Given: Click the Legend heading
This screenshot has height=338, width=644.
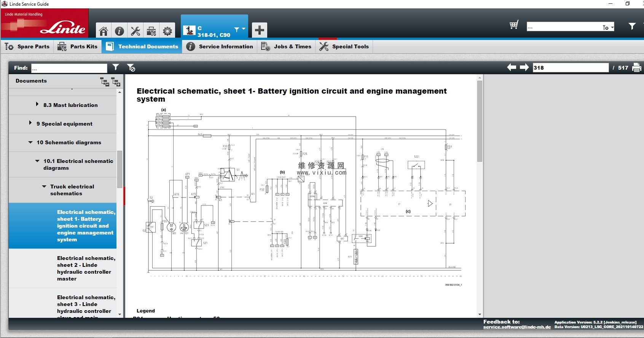Looking at the screenshot, I should coord(146,311).
